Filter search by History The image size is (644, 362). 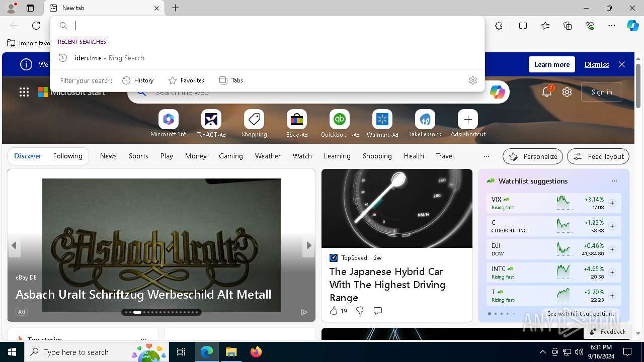pyautogui.click(x=138, y=80)
